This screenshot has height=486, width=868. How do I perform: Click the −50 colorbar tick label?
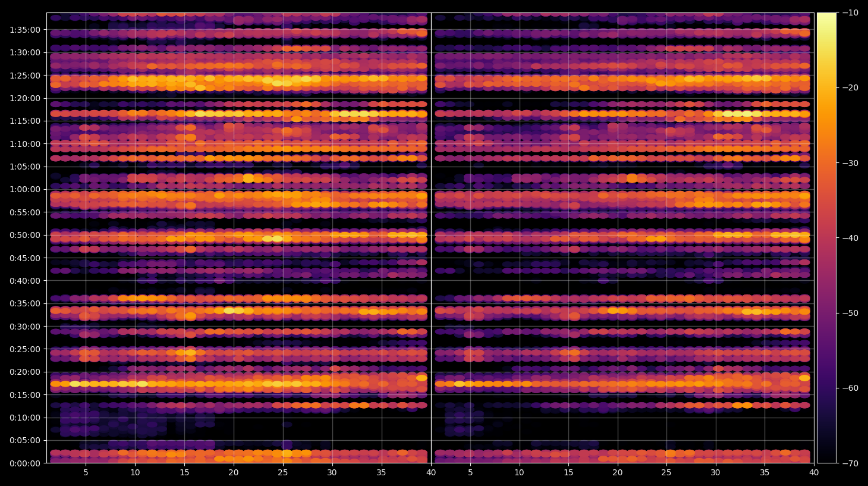(850, 313)
